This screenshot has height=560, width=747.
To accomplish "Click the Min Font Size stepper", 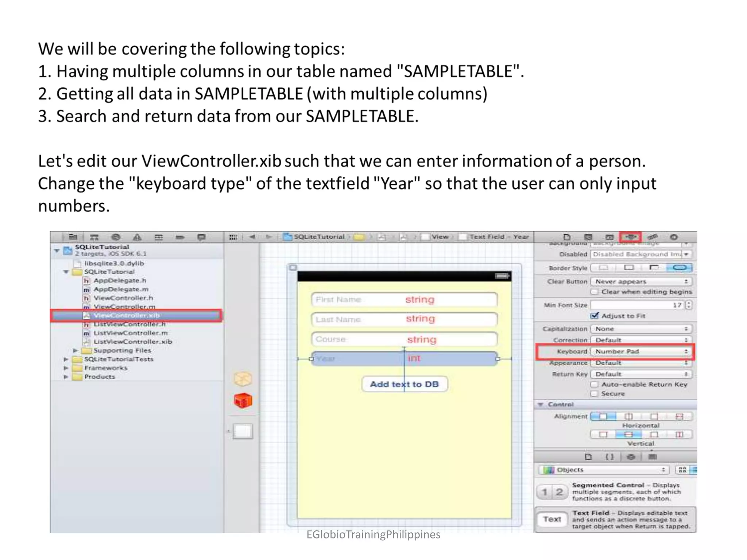I will click(x=688, y=305).
